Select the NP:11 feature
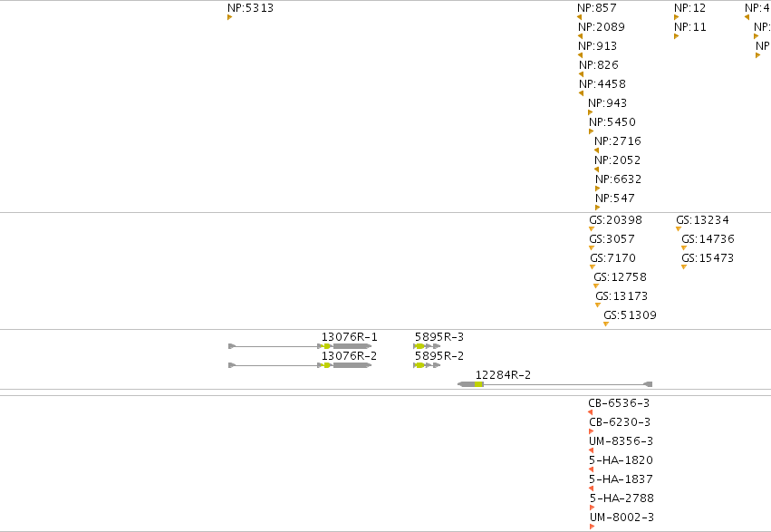The image size is (771, 532). [689, 27]
